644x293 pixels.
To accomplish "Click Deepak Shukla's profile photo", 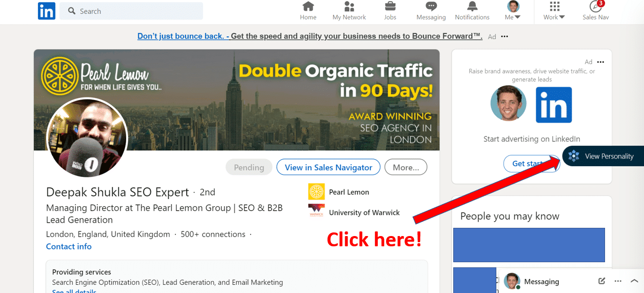I will point(87,137).
